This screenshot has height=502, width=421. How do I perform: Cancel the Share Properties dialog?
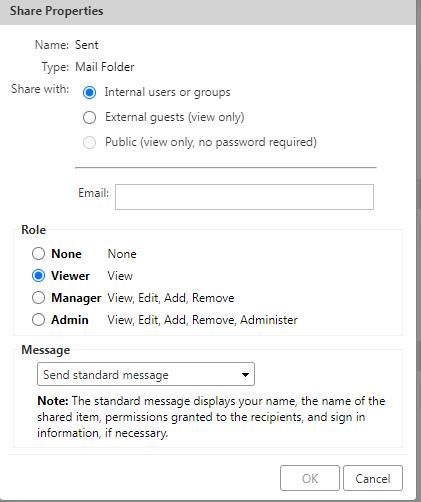tap(373, 478)
